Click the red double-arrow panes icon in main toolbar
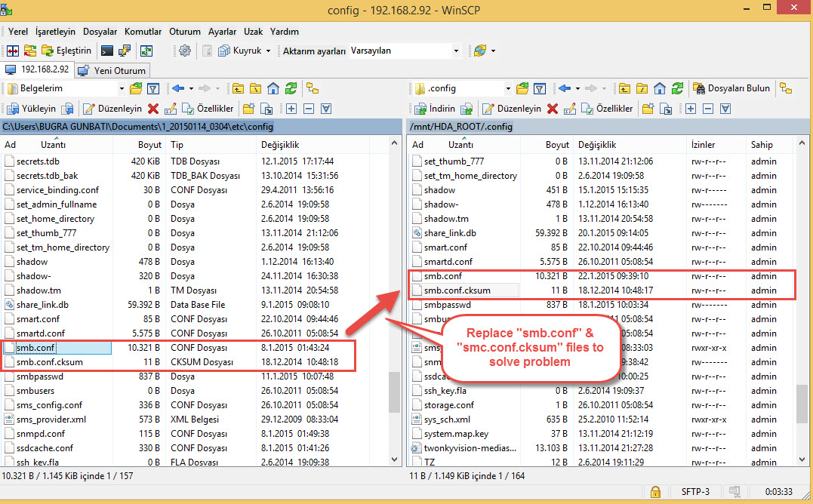This screenshot has height=504, width=813. click(x=13, y=51)
